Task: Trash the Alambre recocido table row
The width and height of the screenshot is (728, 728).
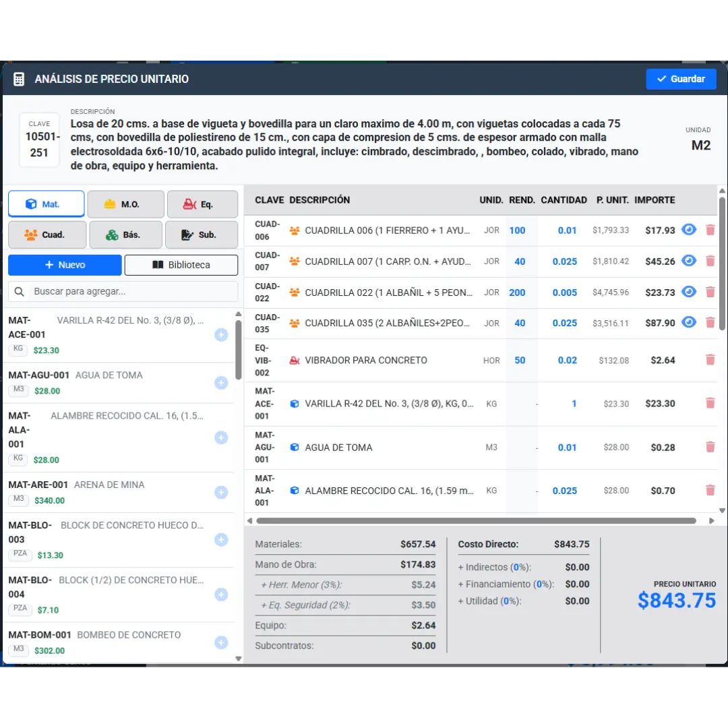Action: tap(710, 490)
